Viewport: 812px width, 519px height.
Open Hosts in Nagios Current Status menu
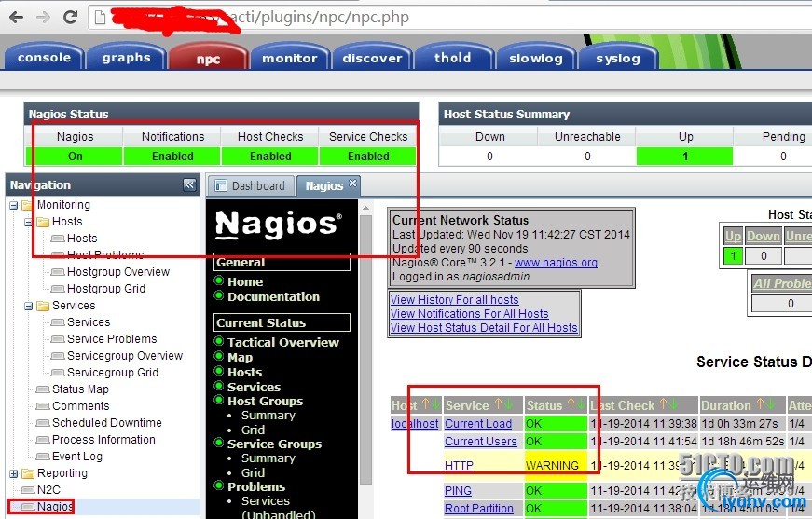244,372
